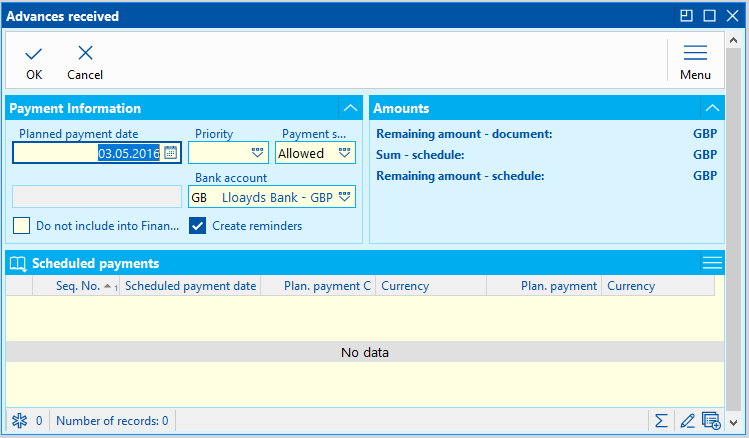Image resolution: width=749 pixels, height=438 pixels.
Task: Click the Planned payment date field
Action: 97,153
